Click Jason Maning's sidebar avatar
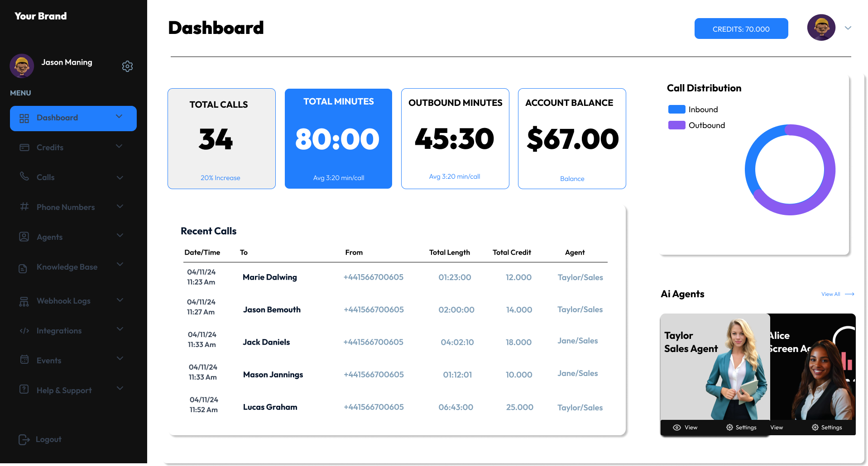 [22, 66]
